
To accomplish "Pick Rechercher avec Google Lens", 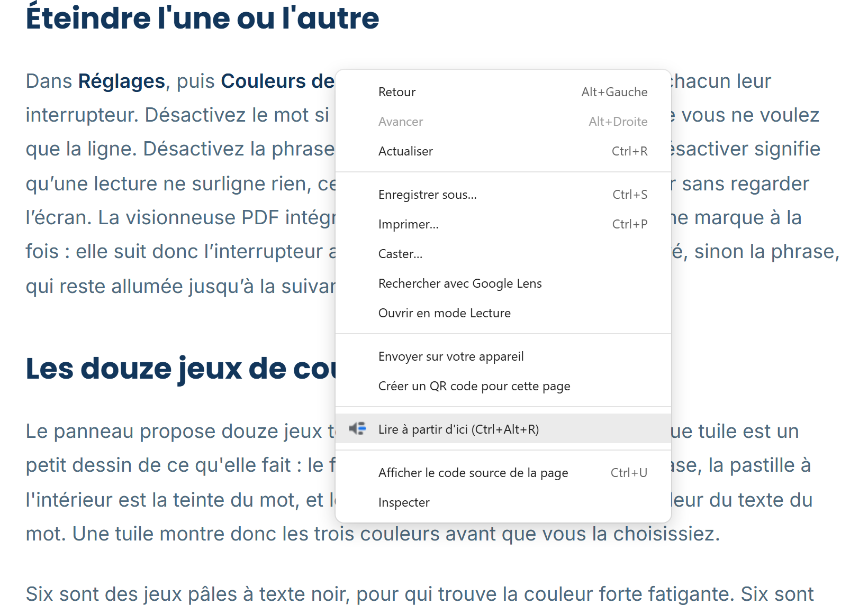I will [x=503, y=283].
